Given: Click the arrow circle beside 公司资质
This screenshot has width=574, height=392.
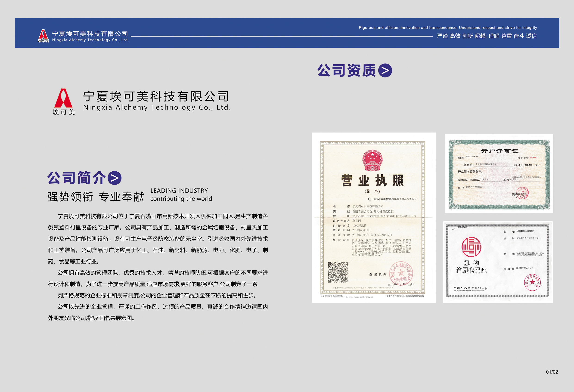Looking at the screenshot, I should point(385,71).
